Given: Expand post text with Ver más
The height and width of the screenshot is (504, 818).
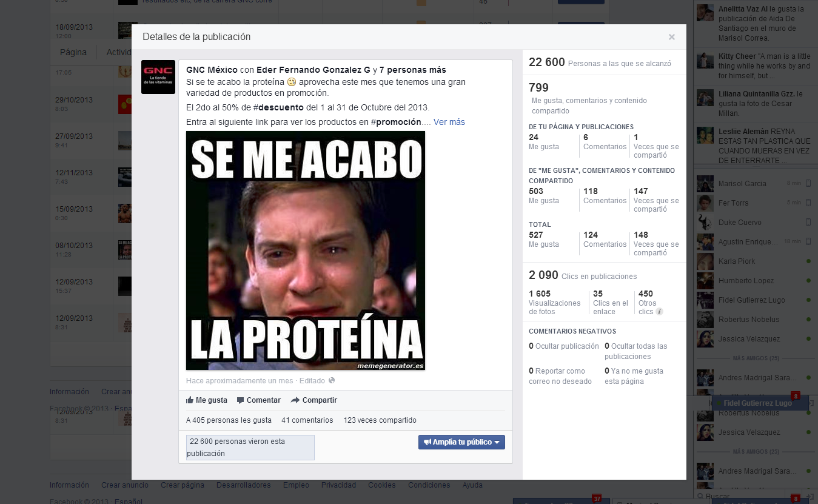Looking at the screenshot, I should (x=449, y=122).
